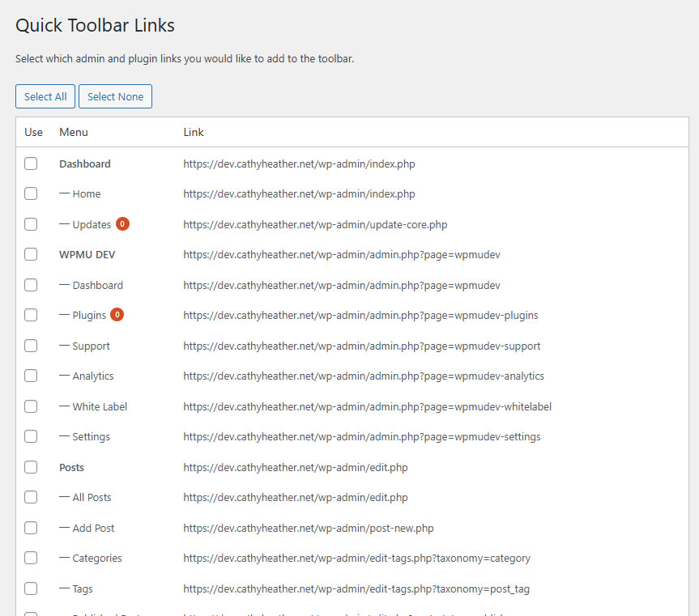Click the Select All button
The image size is (699, 616).
tap(45, 96)
